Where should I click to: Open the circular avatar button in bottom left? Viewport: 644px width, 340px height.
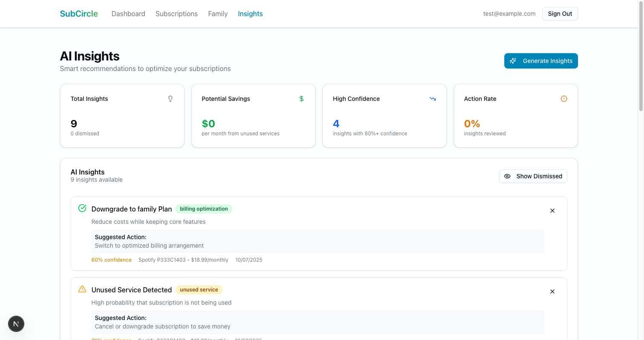point(16,324)
